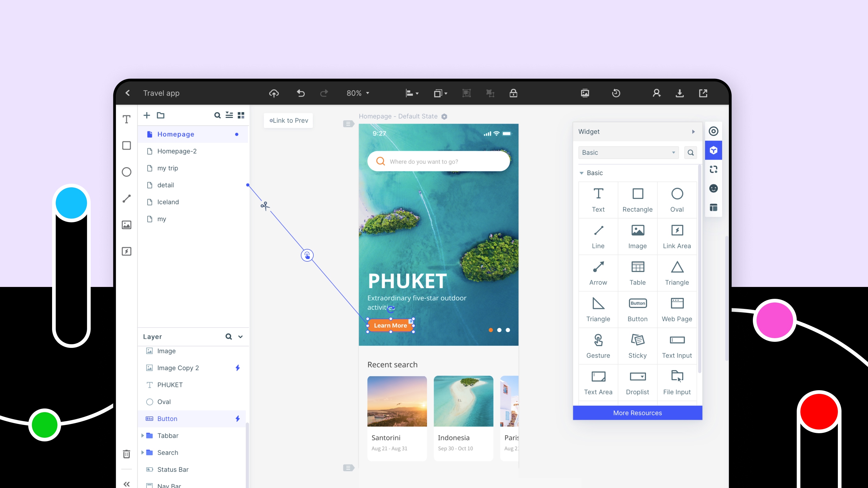
Task: Pick the Table widget
Action: (637, 273)
